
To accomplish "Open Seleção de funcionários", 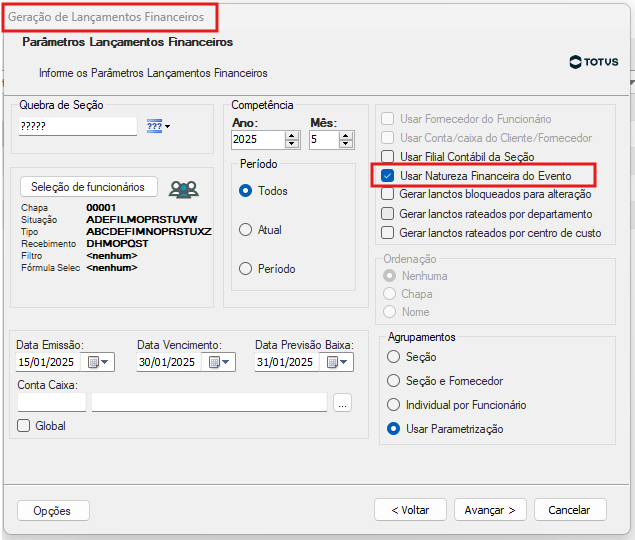I will [89, 187].
